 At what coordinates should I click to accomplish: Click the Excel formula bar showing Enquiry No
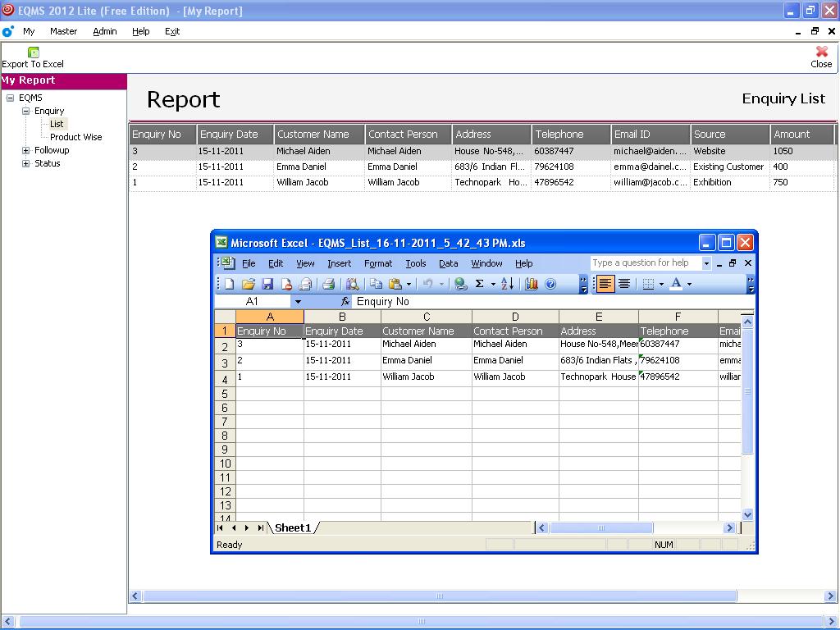click(552, 302)
